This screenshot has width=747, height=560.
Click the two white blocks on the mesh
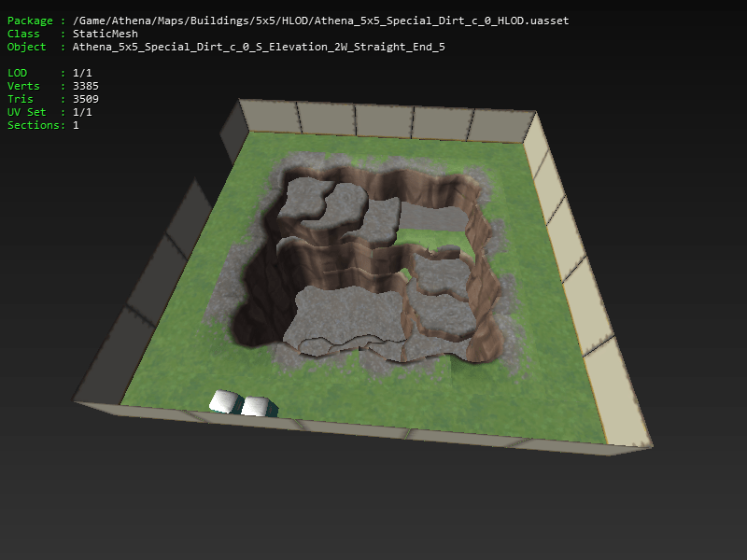243,404
